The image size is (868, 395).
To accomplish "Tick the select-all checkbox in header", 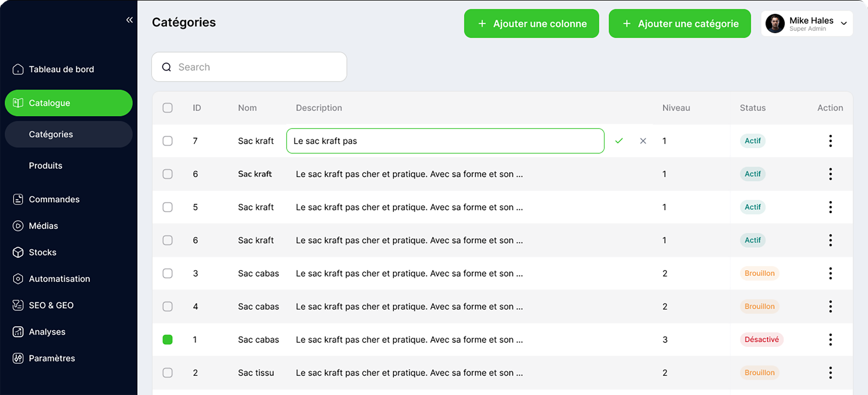I will (x=167, y=108).
